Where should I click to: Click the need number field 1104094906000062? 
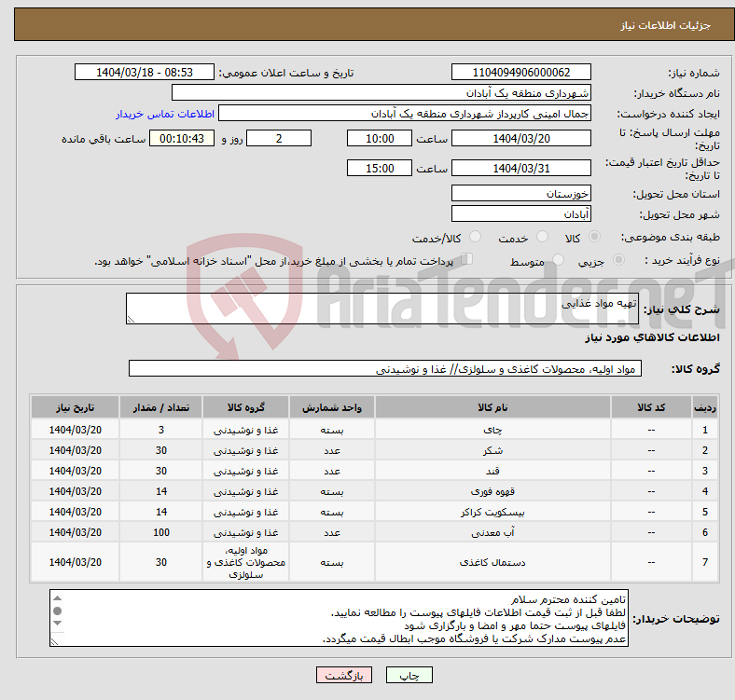[520, 72]
